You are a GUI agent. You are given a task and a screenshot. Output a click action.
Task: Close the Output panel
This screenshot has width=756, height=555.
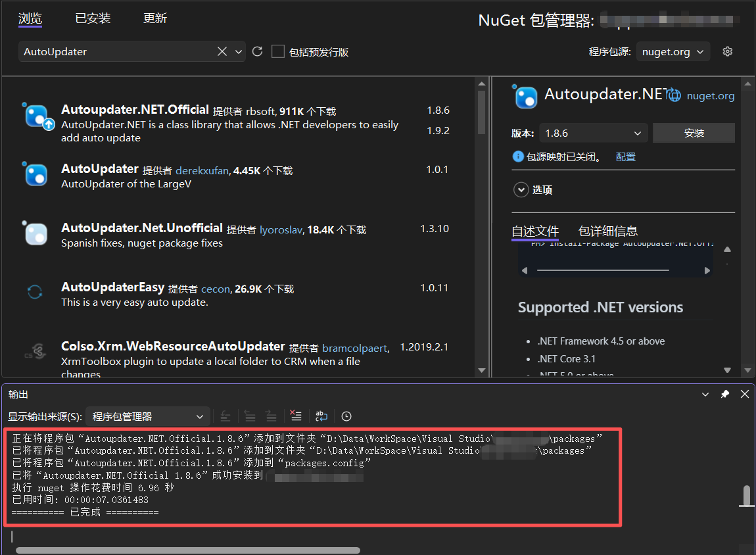click(744, 394)
